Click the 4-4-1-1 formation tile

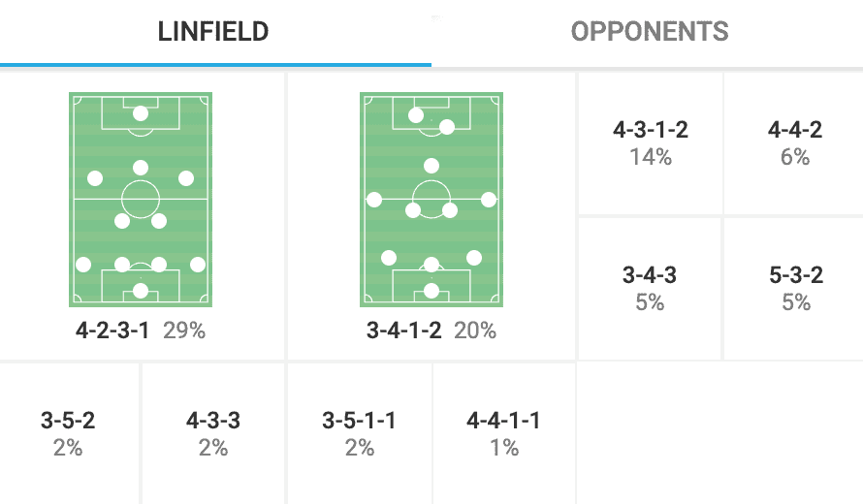pos(503,433)
